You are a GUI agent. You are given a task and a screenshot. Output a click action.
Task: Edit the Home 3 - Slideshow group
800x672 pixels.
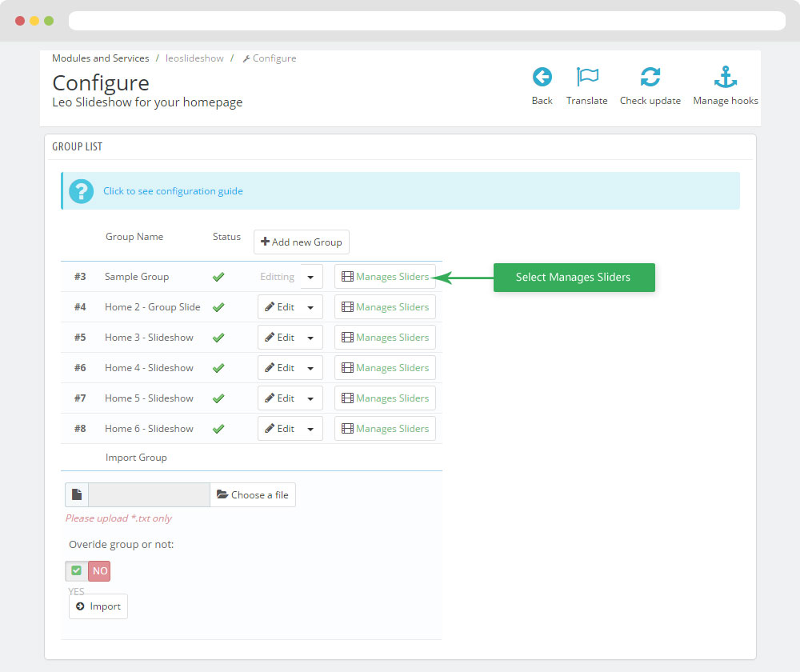(279, 338)
